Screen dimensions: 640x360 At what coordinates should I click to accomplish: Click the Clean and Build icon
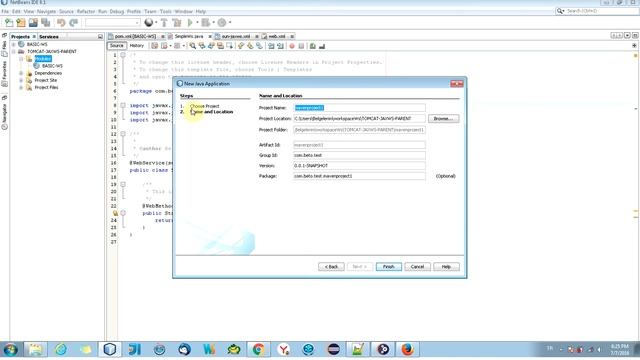177,22
